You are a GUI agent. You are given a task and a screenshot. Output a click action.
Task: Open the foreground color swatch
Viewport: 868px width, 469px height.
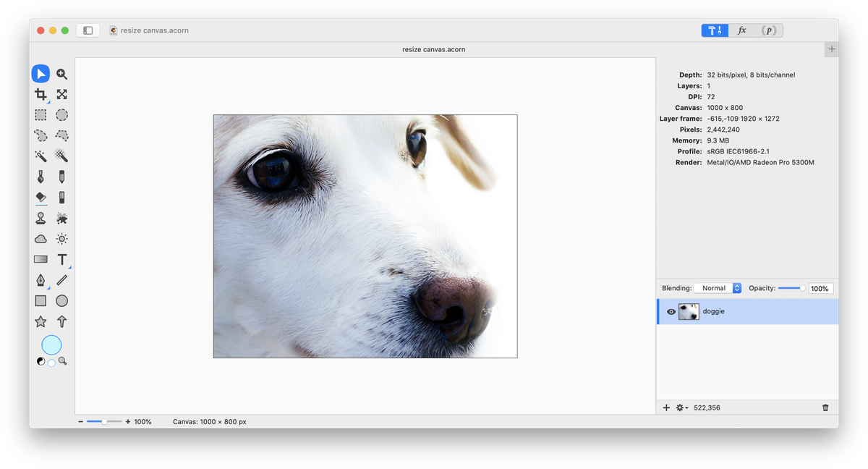[x=51, y=345]
